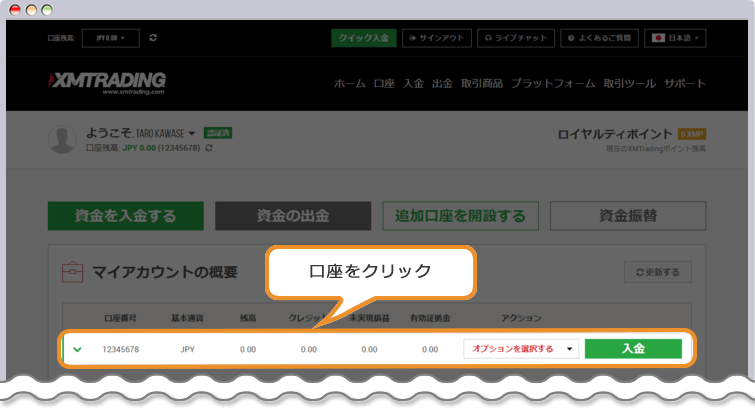Open ライブチャット
This screenshot has width=755, height=408.
click(x=516, y=38)
